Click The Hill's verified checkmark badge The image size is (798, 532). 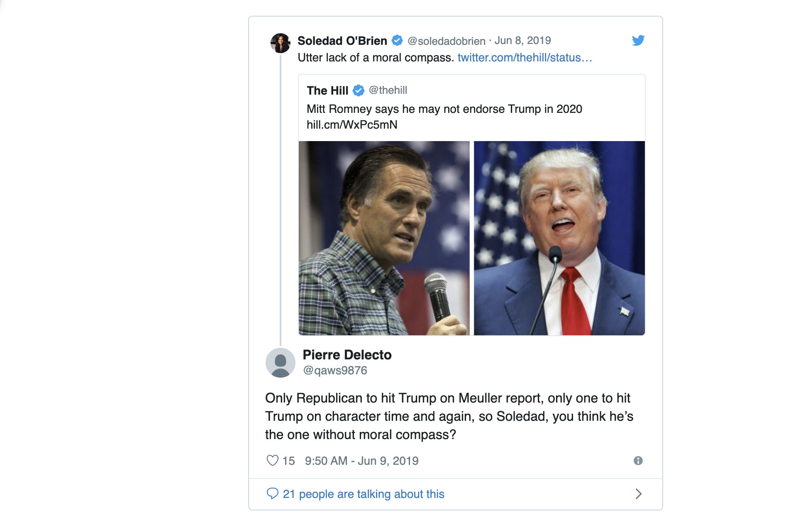tap(359, 90)
